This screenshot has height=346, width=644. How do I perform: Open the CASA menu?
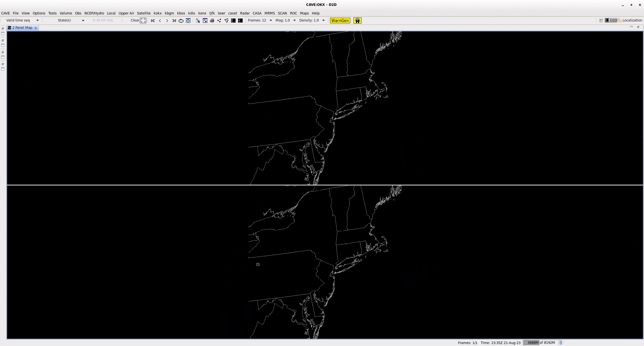click(x=257, y=13)
